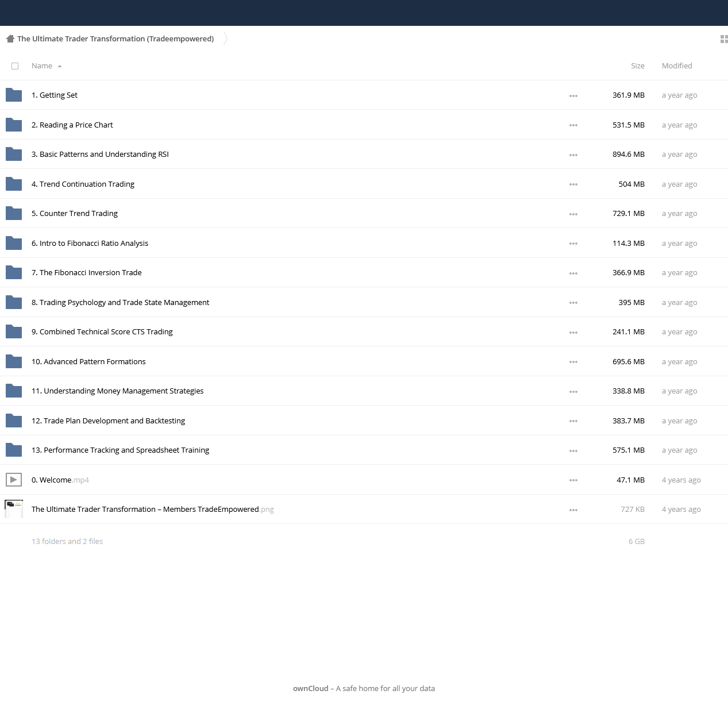Open more actions for 3. Basic Patterns row

[573, 155]
